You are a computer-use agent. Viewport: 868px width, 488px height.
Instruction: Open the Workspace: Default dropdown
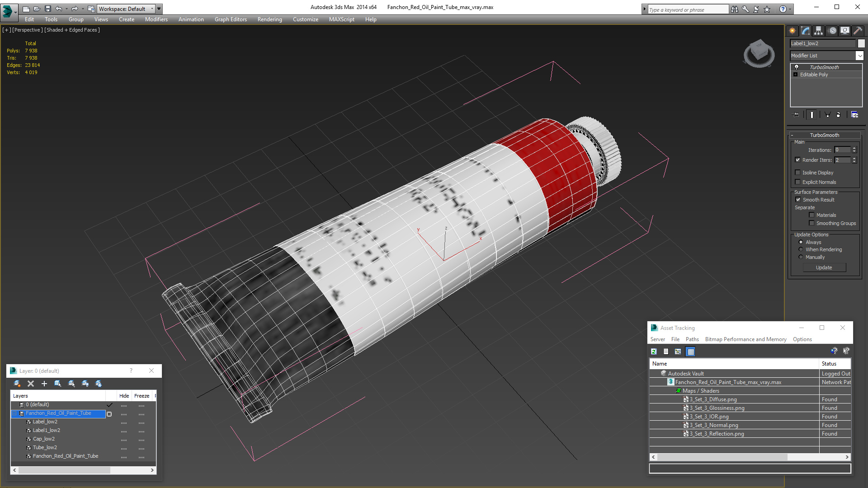tap(127, 9)
